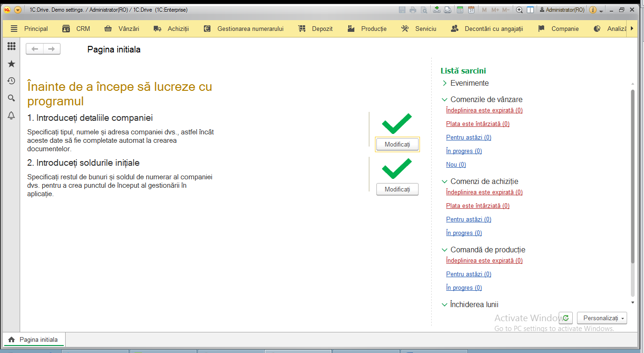Screen dimensions: 644x353
Task: Collapse Comenzile de vânzare group
Action: point(445,100)
